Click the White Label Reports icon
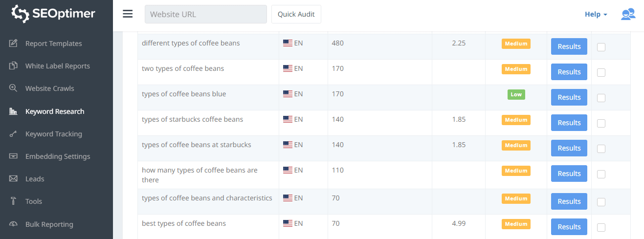 click(x=14, y=66)
